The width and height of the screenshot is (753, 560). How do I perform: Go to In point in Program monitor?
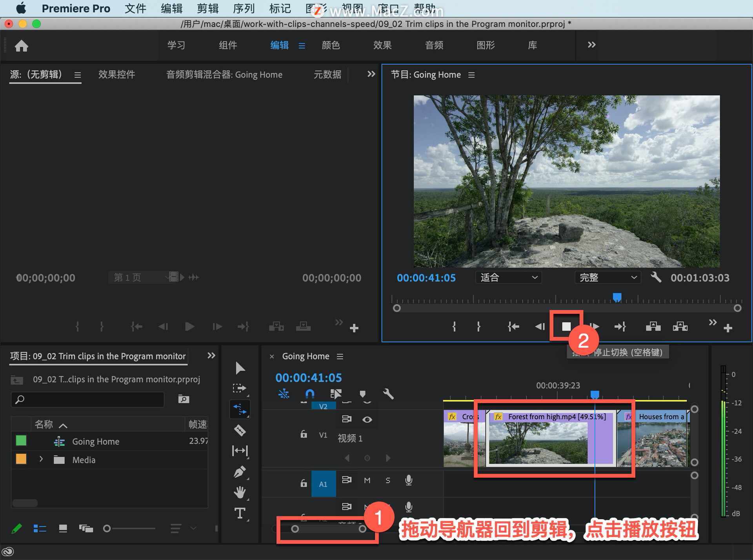click(x=513, y=326)
